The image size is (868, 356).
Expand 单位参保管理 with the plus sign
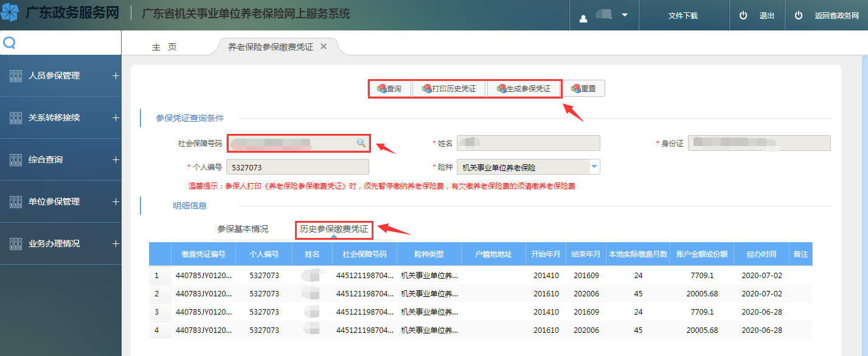[x=116, y=202]
